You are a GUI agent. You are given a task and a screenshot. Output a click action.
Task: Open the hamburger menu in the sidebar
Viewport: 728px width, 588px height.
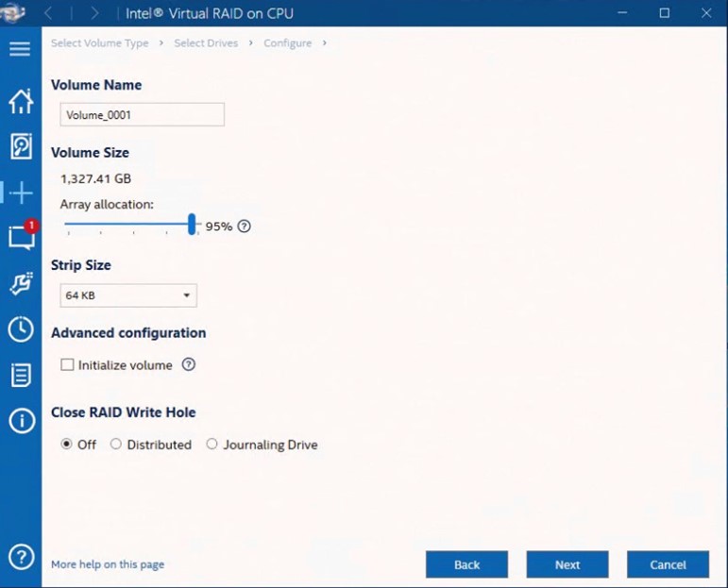[20, 49]
